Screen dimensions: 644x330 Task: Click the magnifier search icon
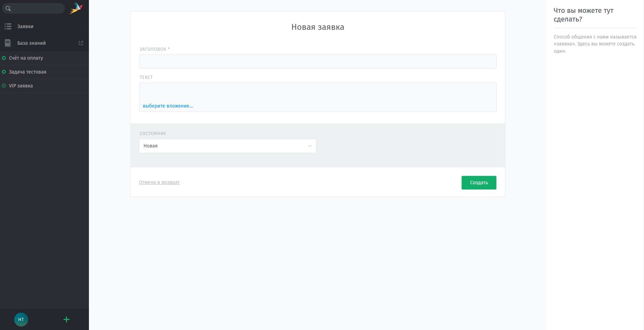8,8
